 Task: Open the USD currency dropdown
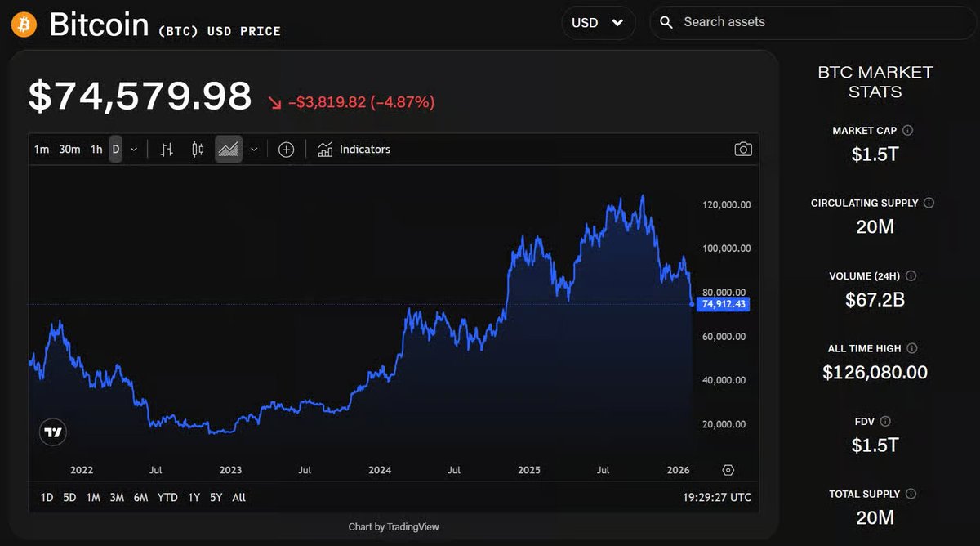(599, 22)
